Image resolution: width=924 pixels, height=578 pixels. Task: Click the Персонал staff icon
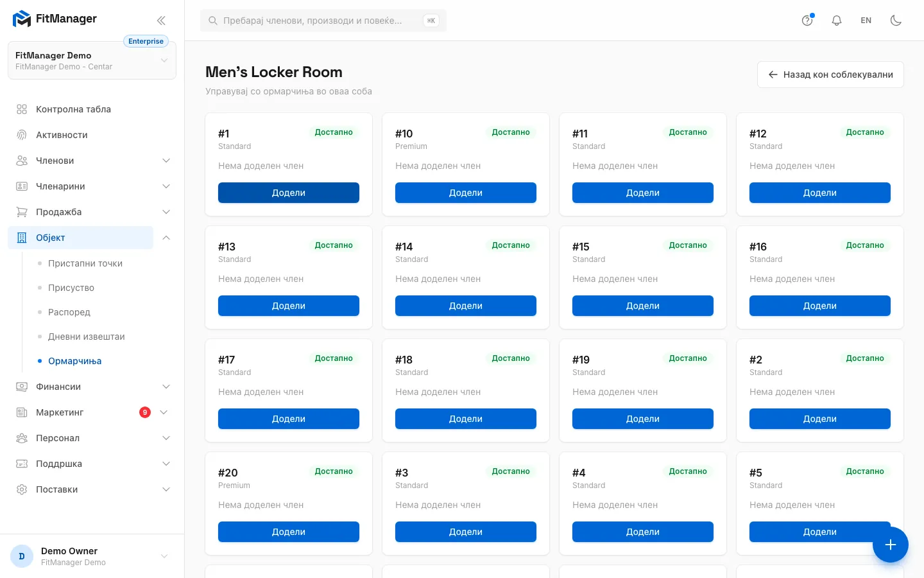coord(22,438)
